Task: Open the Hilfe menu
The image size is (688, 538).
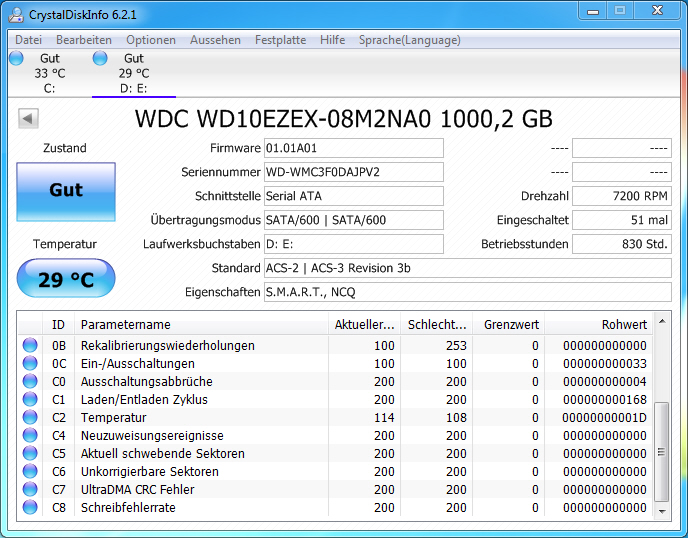Action: pyautogui.click(x=333, y=40)
